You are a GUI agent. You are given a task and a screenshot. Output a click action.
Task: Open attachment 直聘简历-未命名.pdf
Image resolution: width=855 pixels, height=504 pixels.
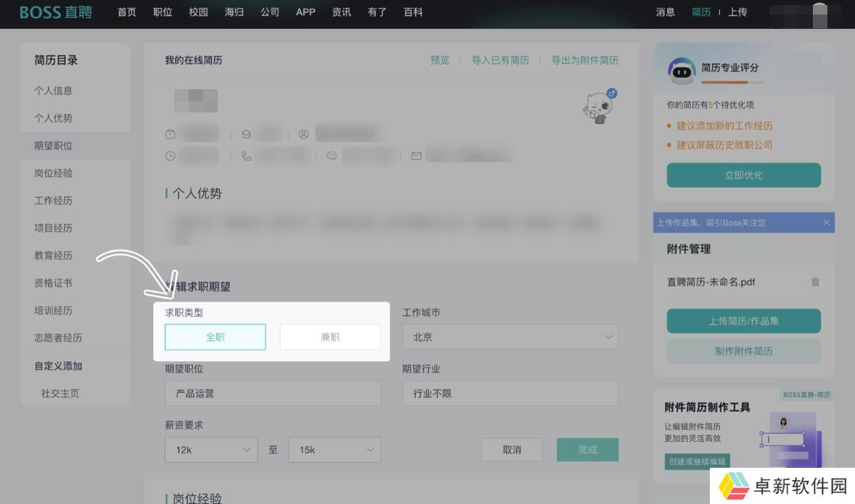coord(711,281)
